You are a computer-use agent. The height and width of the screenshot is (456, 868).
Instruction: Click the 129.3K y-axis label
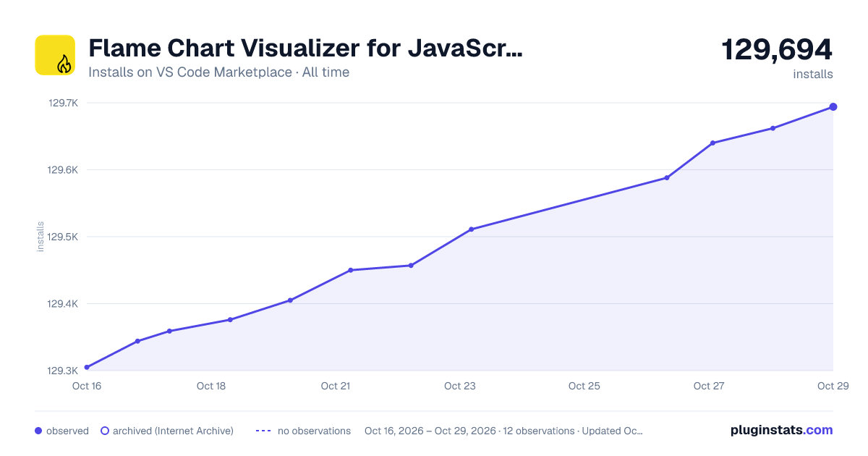[x=63, y=371]
